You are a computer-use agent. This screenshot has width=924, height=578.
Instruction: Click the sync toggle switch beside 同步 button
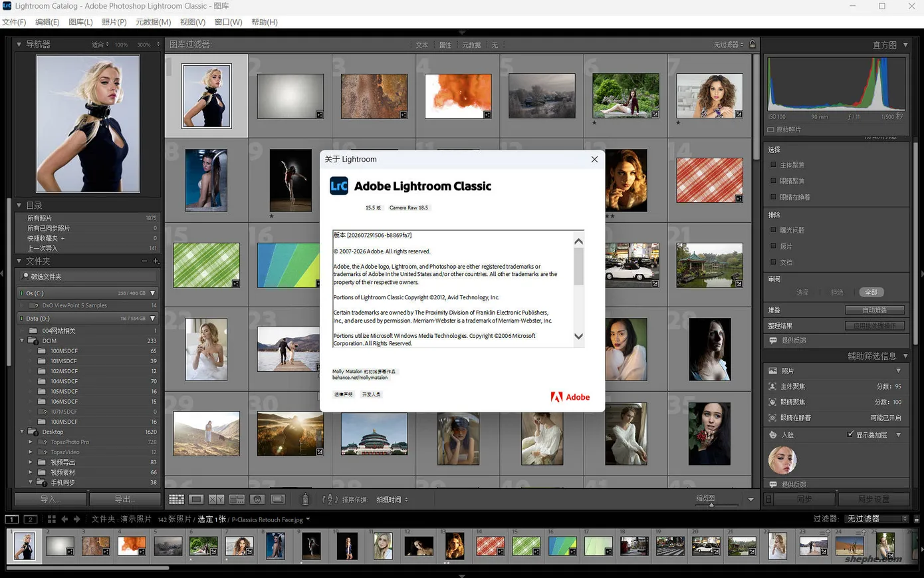point(769,499)
